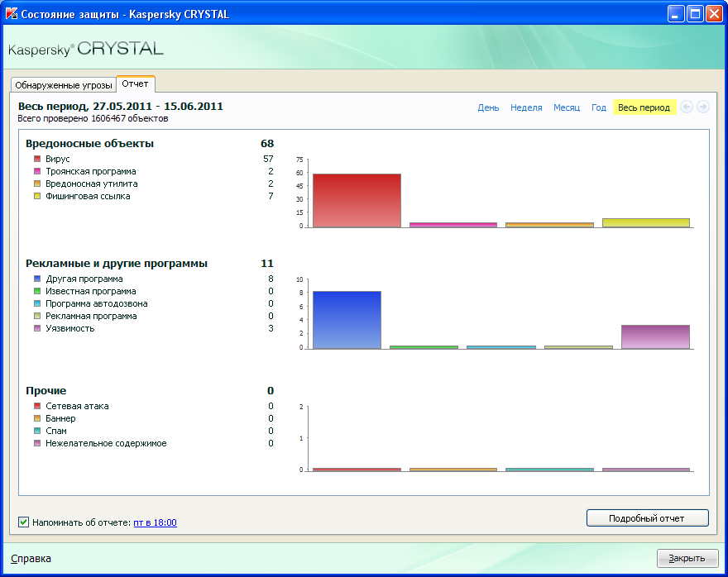The image size is (728, 577).
Task: Click pink Троянская программа legend swatch
Action: [x=37, y=171]
